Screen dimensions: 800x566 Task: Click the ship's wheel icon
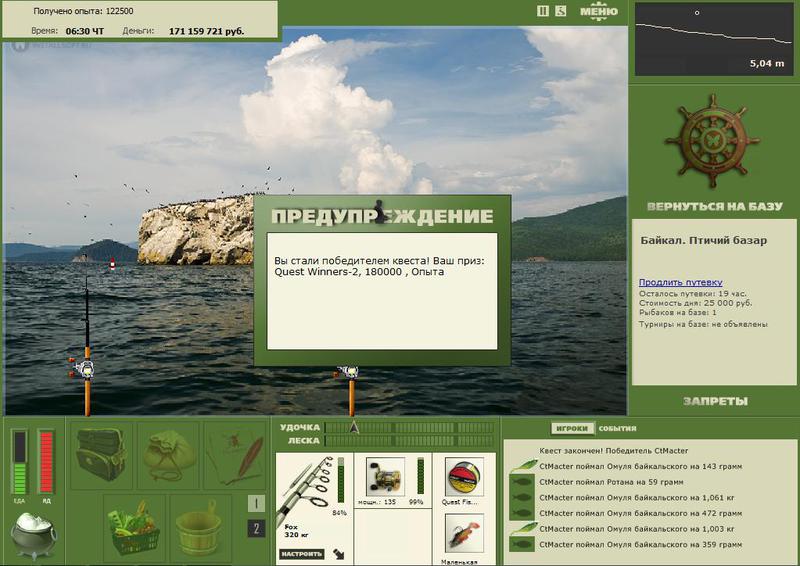pyautogui.click(x=712, y=141)
